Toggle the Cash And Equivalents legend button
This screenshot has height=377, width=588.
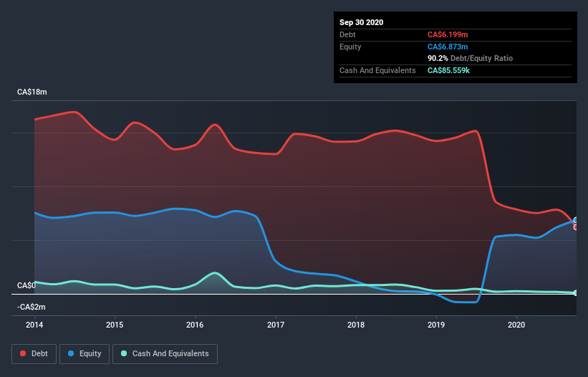click(x=165, y=354)
